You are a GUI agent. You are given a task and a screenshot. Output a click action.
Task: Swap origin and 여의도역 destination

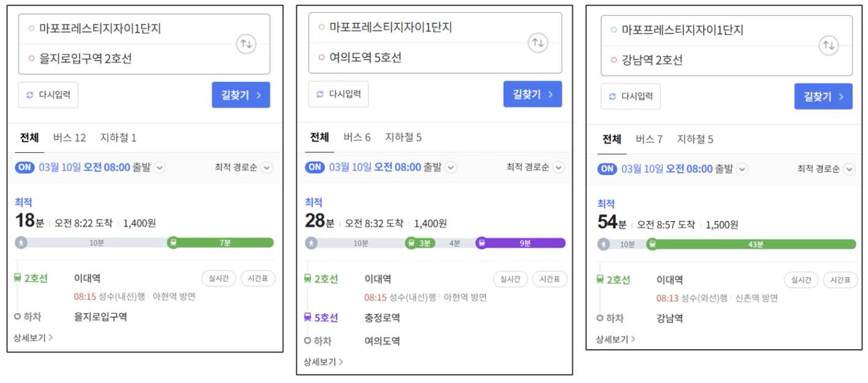[x=537, y=43]
